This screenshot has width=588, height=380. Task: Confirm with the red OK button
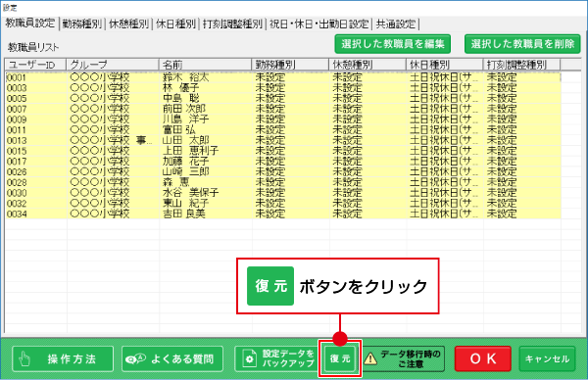click(483, 358)
